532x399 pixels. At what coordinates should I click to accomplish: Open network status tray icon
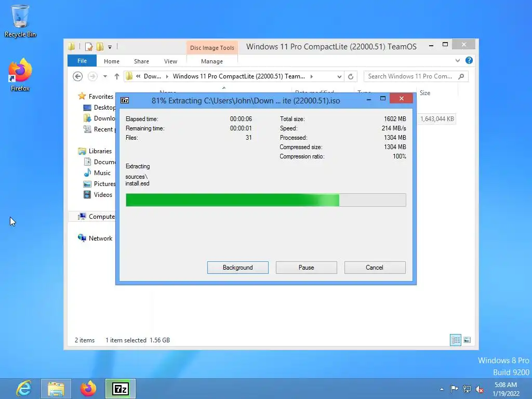(x=467, y=389)
